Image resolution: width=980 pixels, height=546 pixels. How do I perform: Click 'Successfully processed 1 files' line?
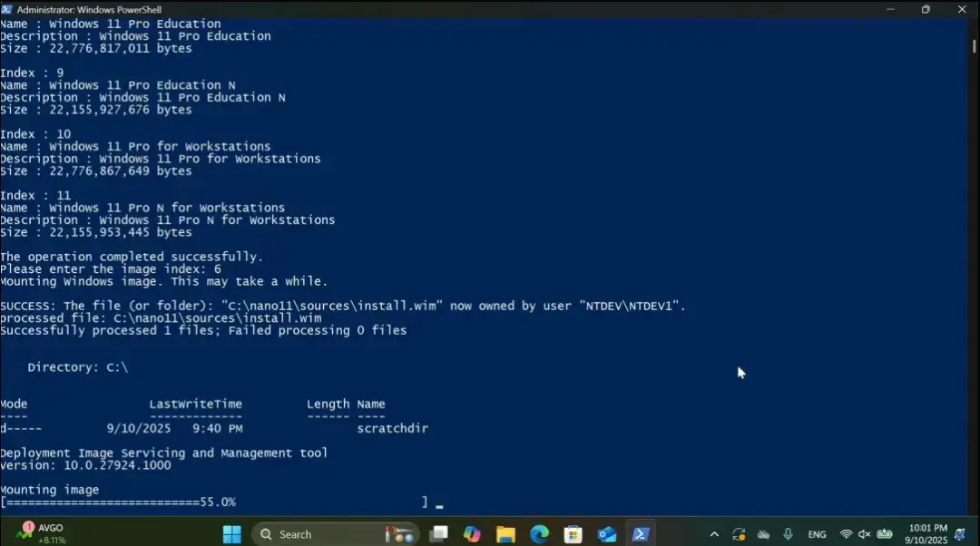[204, 330]
